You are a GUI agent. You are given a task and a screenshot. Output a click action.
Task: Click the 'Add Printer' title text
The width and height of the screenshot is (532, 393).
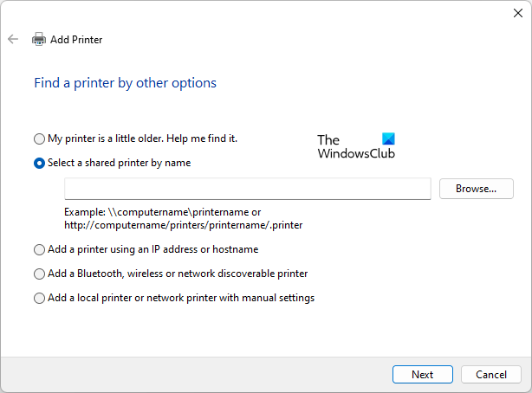click(76, 40)
